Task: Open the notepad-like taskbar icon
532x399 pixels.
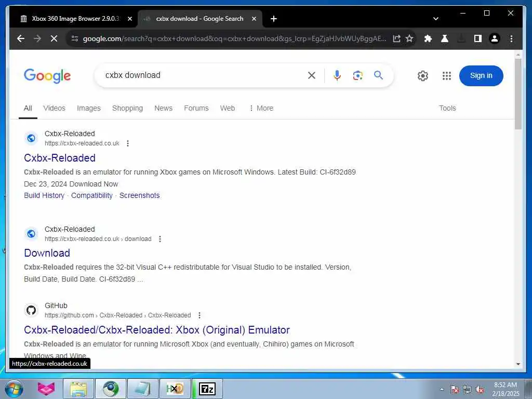Action: point(142,389)
